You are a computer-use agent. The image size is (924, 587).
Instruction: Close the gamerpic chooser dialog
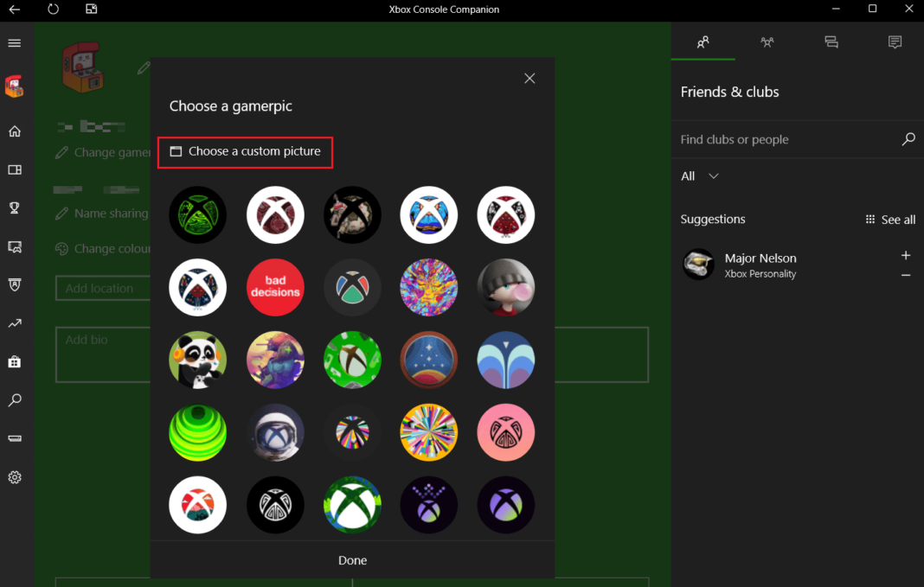click(529, 78)
